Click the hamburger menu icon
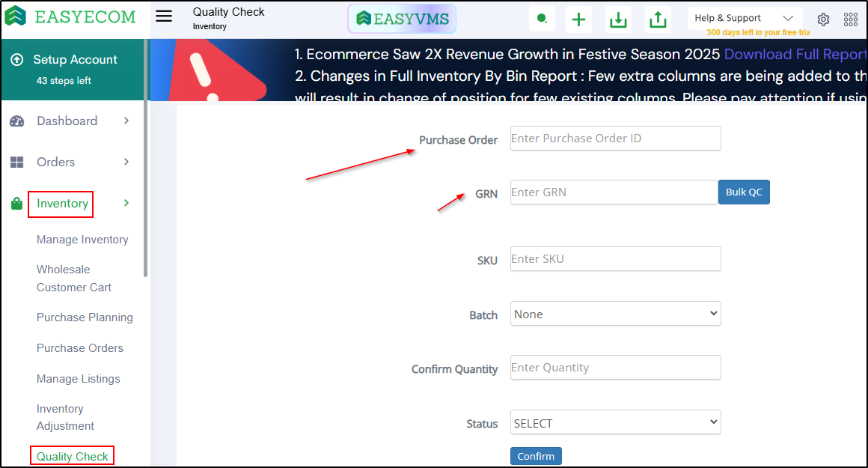 (164, 17)
